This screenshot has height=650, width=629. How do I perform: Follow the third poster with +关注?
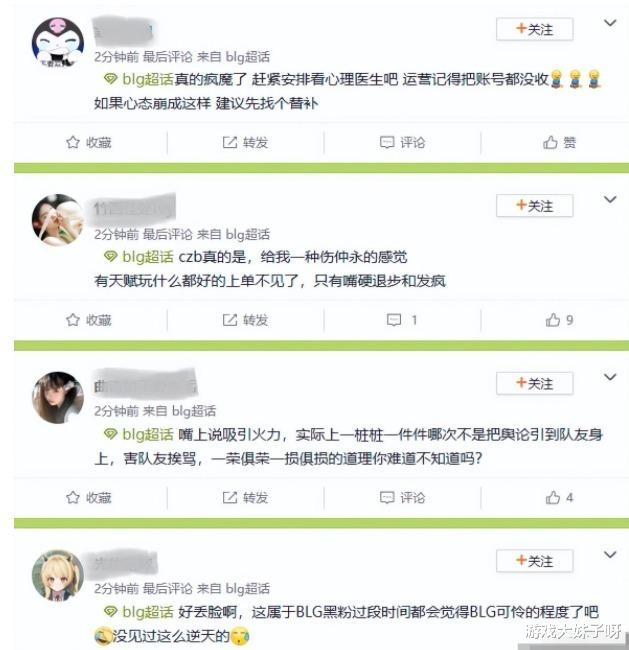point(534,383)
